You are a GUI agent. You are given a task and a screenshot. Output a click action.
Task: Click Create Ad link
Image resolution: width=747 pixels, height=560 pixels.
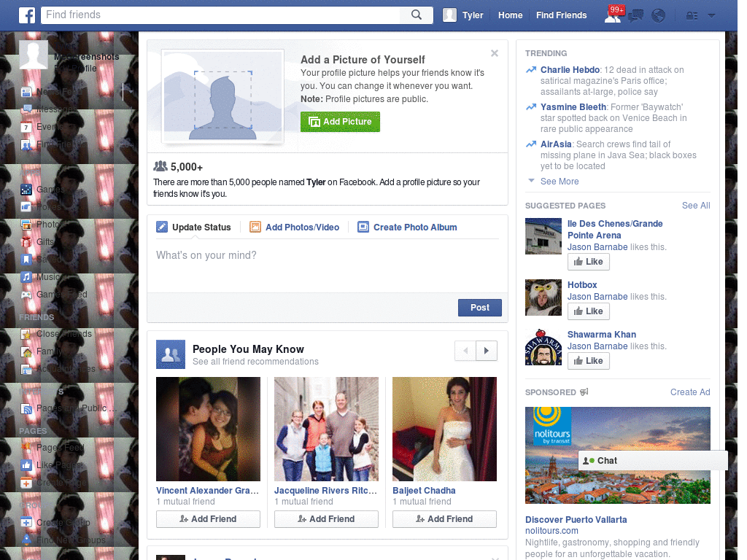pyautogui.click(x=690, y=392)
